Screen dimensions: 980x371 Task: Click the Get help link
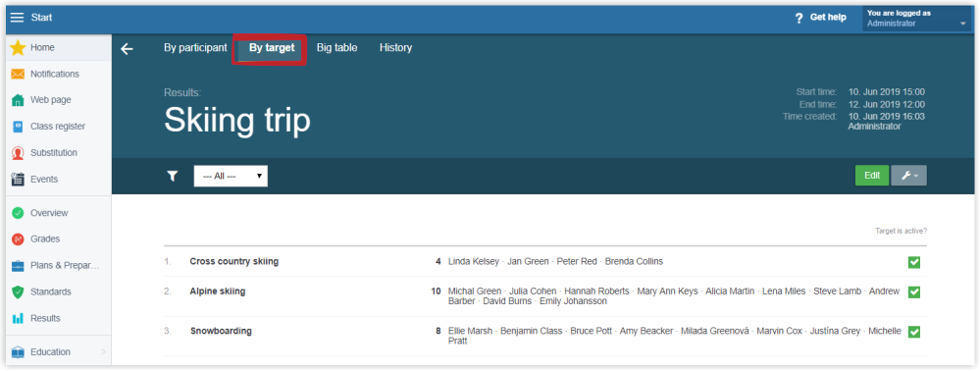pos(821,18)
